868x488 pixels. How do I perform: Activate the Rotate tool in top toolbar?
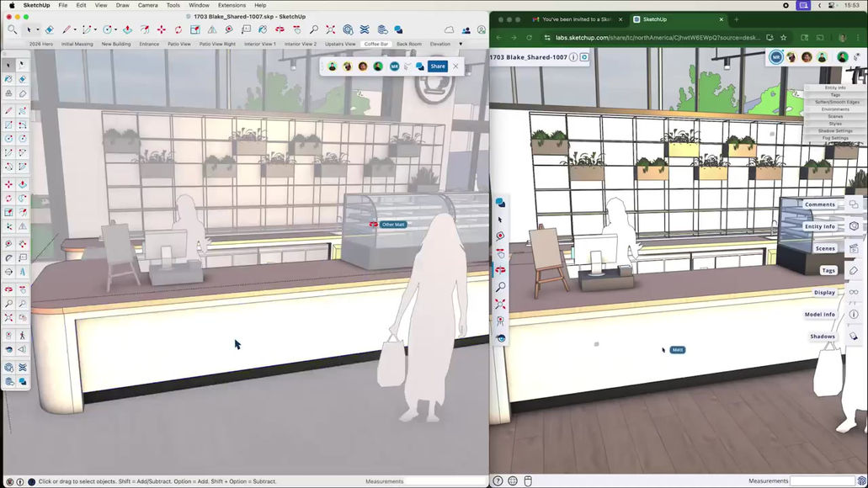178,30
